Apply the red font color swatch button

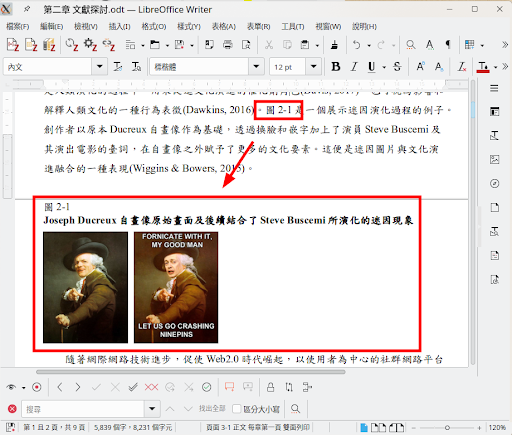483,67
